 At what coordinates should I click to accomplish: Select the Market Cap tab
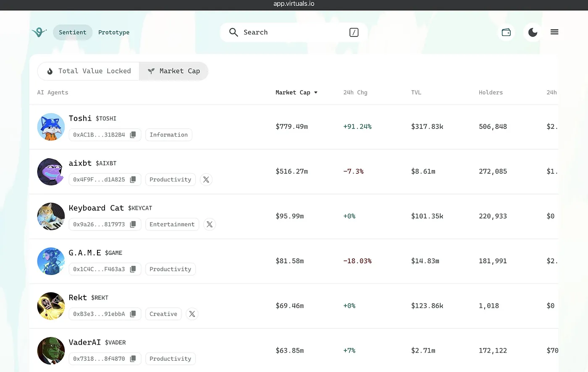[174, 71]
